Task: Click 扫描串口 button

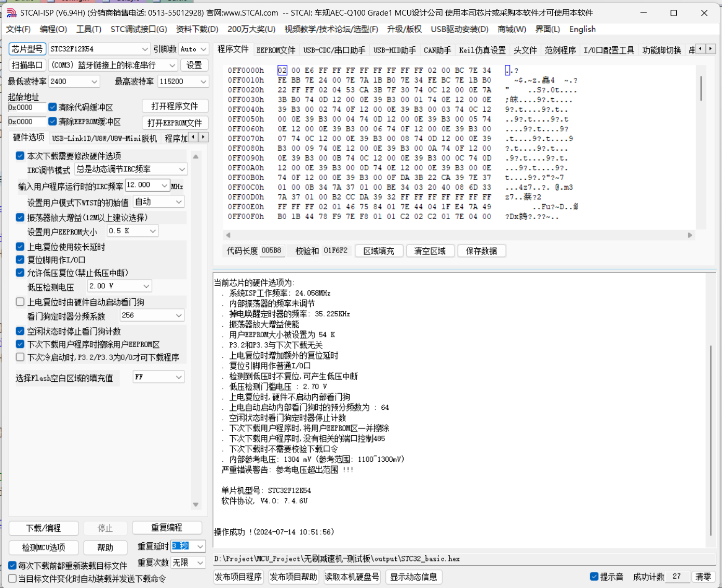Action: pyautogui.click(x=27, y=65)
